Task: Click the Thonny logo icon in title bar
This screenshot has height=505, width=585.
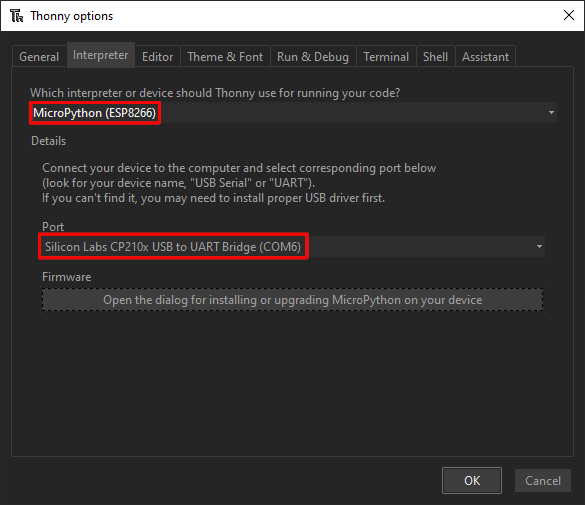Action: pos(17,16)
